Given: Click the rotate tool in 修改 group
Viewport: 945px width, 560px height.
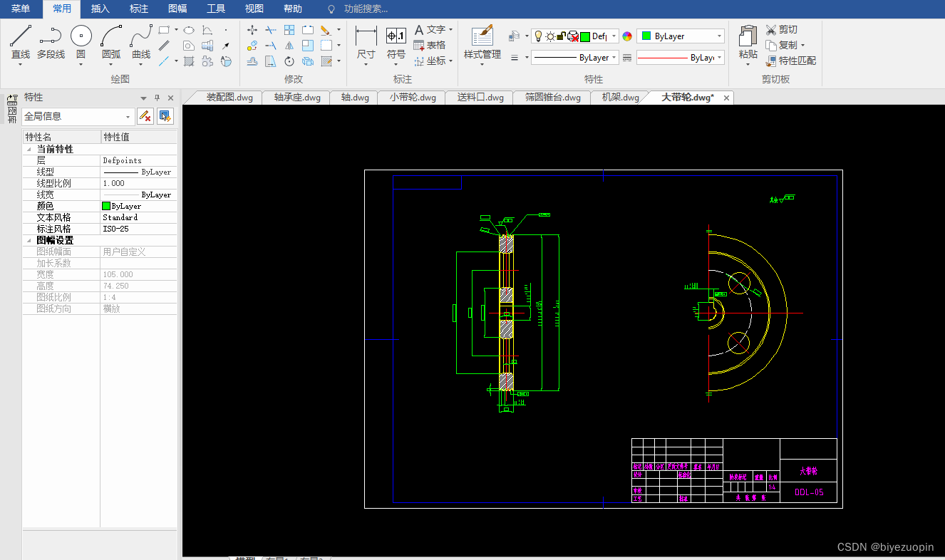Looking at the screenshot, I should click(x=289, y=61).
